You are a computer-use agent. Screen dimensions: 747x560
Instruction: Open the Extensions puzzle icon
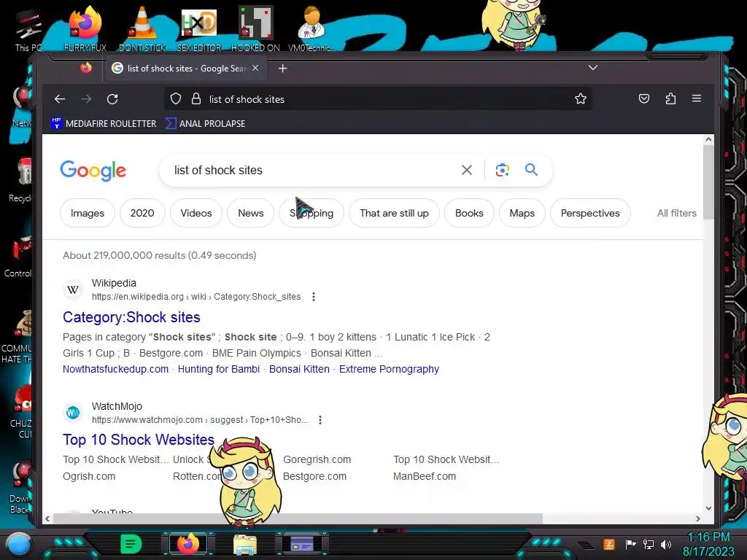670,98
